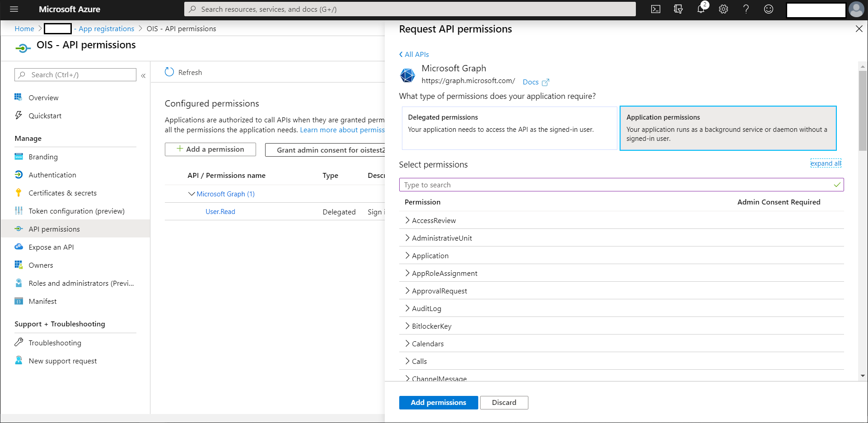Go to Home breadcrumb link
868x423 pixels.
[x=24, y=28]
